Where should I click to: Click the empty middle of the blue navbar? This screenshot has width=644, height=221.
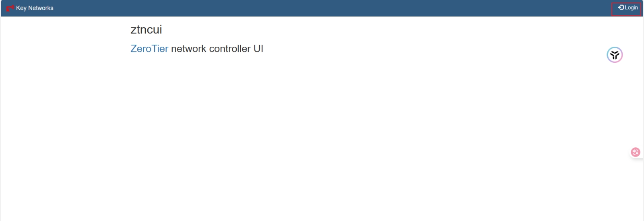pyautogui.click(x=322, y=8)
